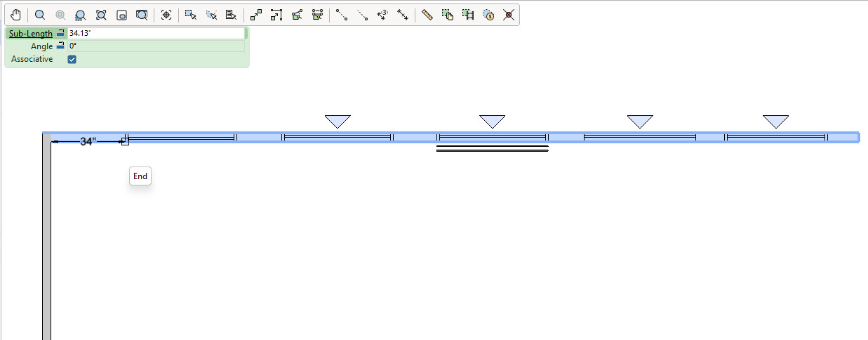Click the copy objects with hand icon
Viewport: 868px width, 340px height.
coord(448,15)
